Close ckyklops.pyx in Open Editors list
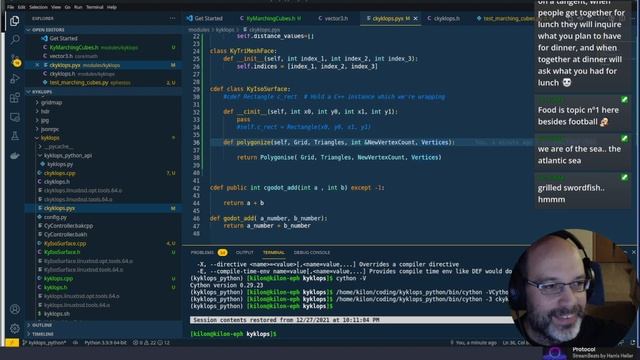Viewport: 640px width, 360px height. (x=37, y=65)
